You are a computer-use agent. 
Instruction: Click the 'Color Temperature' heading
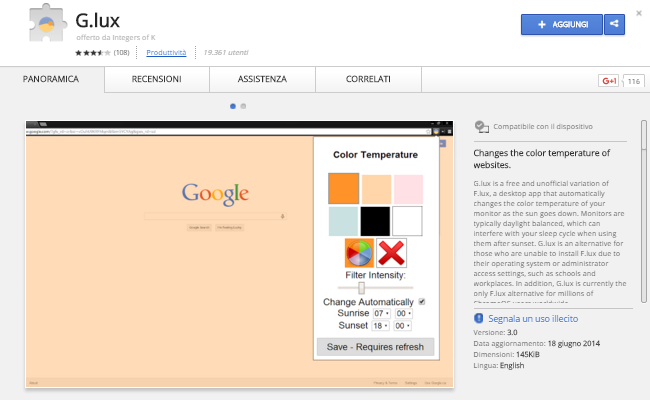[376, 155]
